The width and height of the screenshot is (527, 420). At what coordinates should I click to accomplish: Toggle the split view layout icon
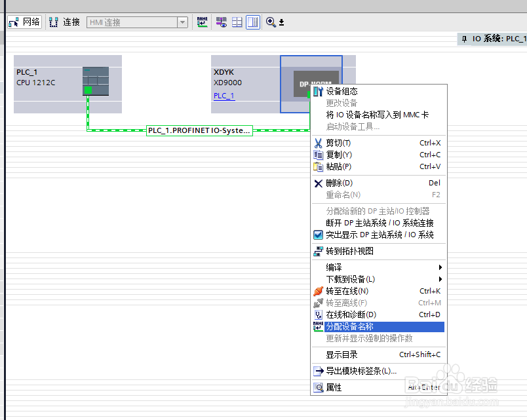pyautogui.click(x=253, y=22)
